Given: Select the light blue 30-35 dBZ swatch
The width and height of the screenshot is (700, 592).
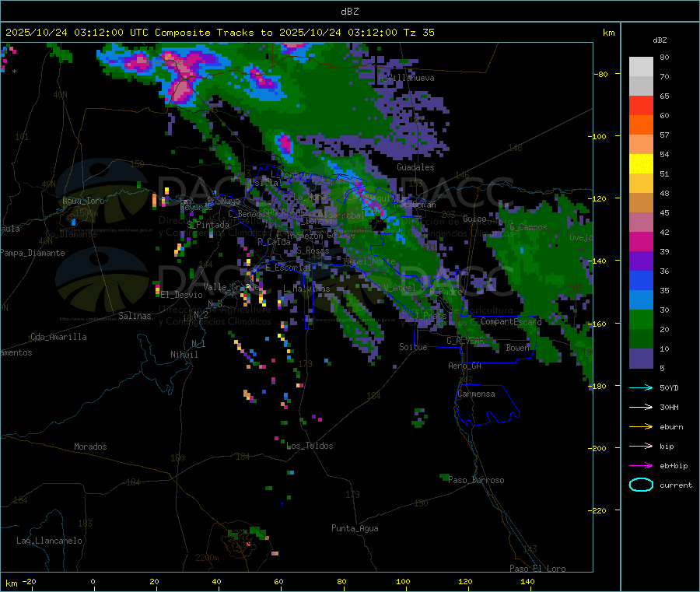Looking at the screenshot, I should [641, 300].
